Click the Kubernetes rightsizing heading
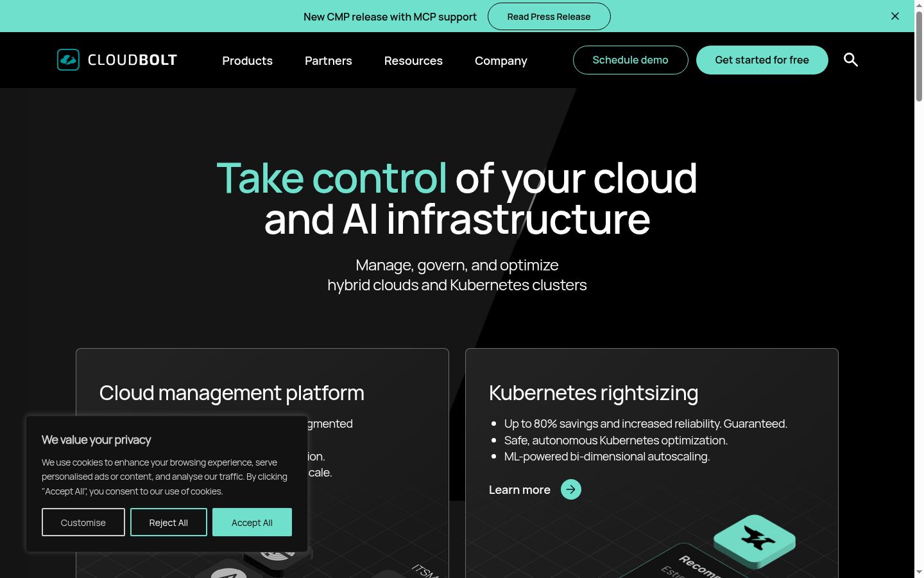 coord(594,393)
